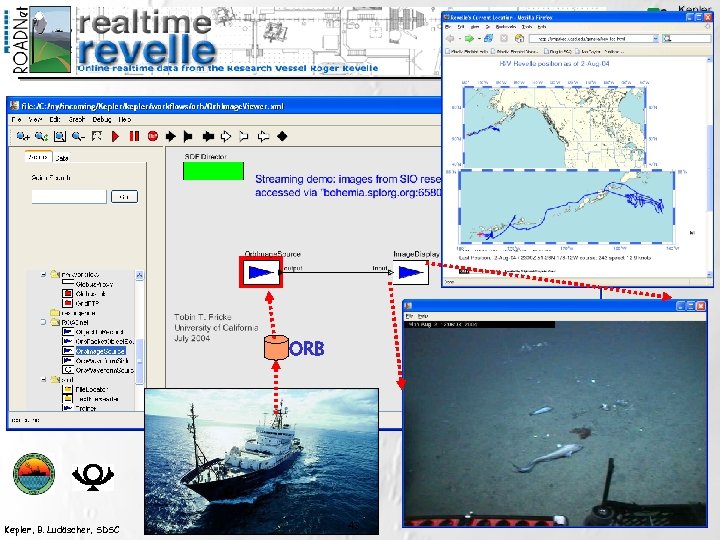Collapse the top folder in the actor tree

(44, 275)
